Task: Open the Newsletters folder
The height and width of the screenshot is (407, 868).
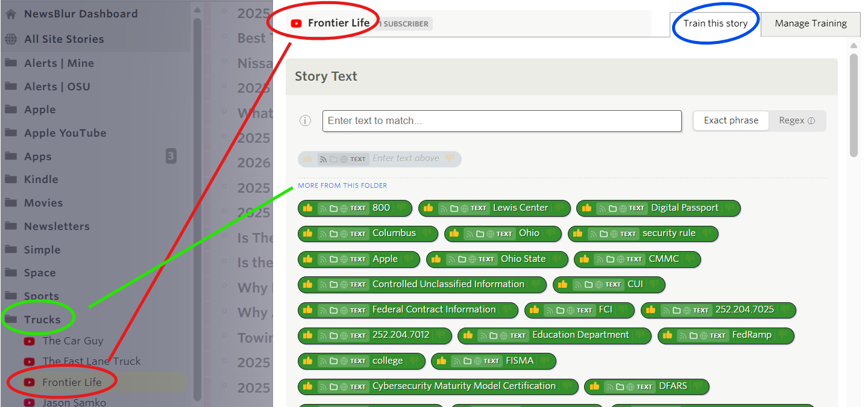Action: 56,226
